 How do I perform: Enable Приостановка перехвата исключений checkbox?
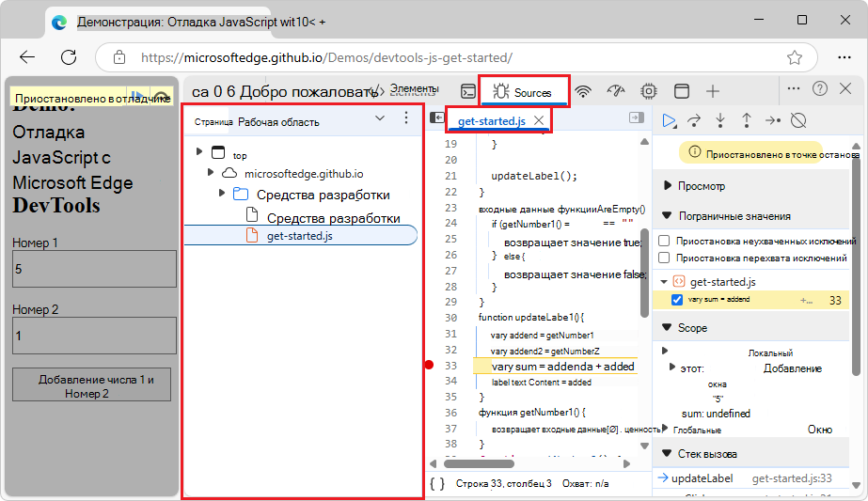[x=664, y=258]
